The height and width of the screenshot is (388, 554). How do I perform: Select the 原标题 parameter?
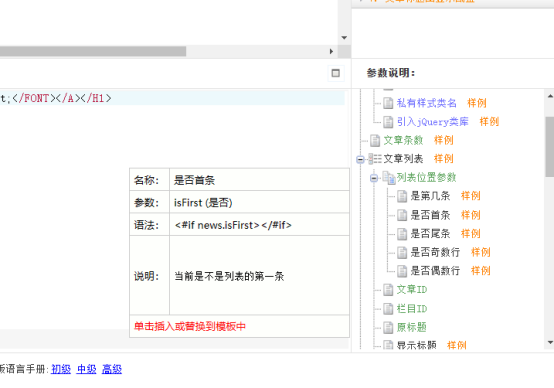[411, 327]
